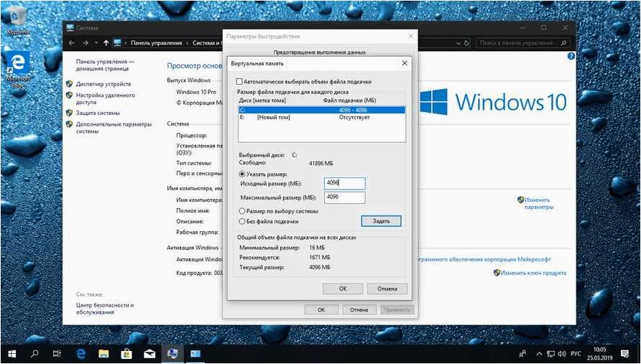641x364 pixels.
Task: Open the Mail app on the taskbar
Action: 149,353
